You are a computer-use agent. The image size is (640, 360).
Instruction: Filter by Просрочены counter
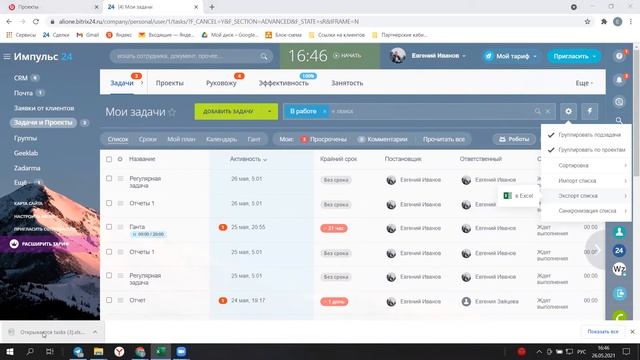click(x=323, y=139)
